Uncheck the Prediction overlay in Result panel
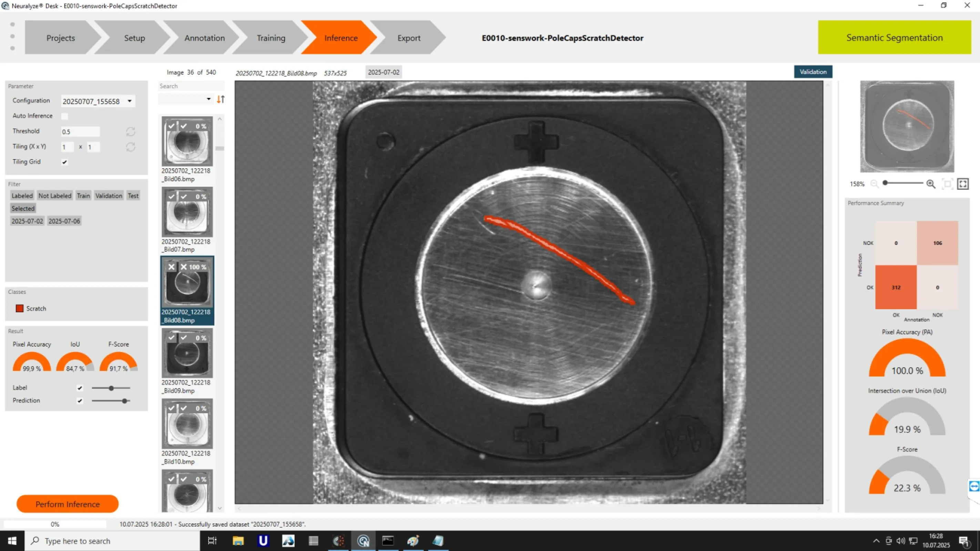This screenshot has height=551, width=980. (x=80, y=401)
